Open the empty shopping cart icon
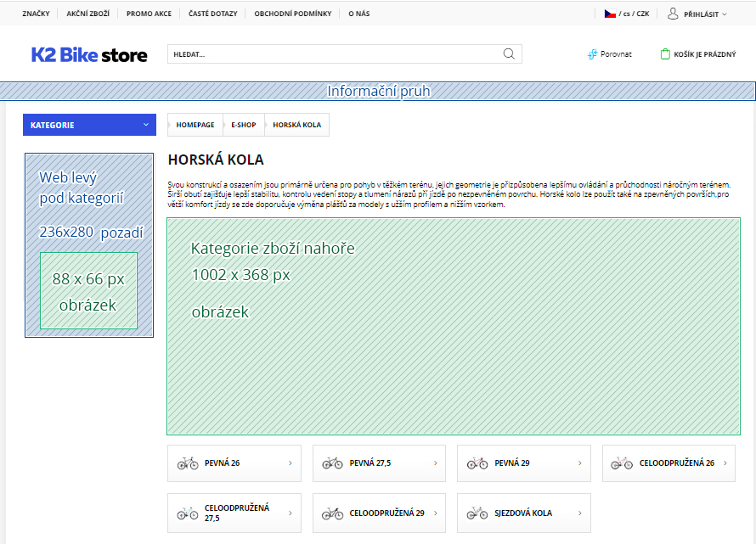 tap(668, 53)
